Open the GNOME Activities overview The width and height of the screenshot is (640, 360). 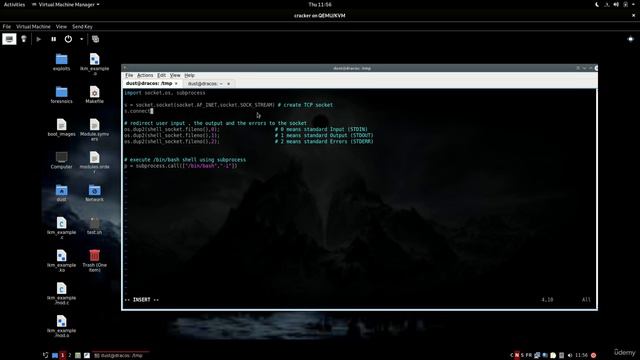point(14,4)
